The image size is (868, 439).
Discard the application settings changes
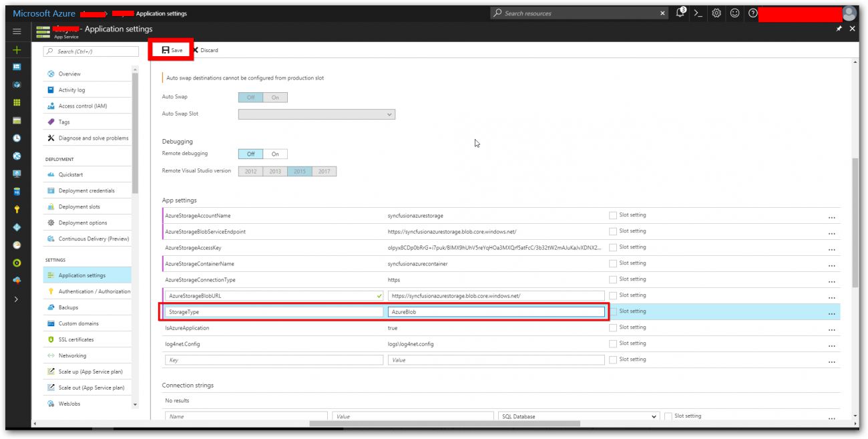point(206,50)
